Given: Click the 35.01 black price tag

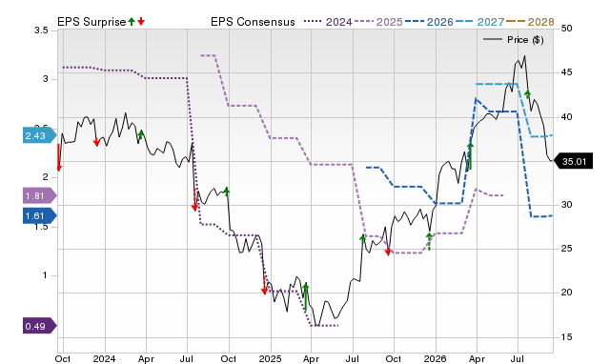Looking at the screenshot, I should point(573,161).
